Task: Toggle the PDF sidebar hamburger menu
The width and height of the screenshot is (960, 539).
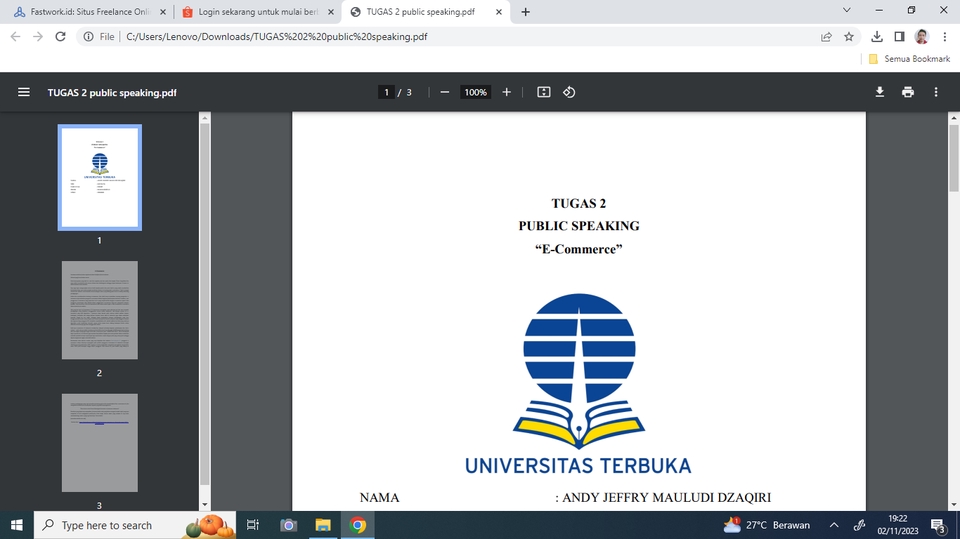Action: pyautogui.click(x=24, y=92)
